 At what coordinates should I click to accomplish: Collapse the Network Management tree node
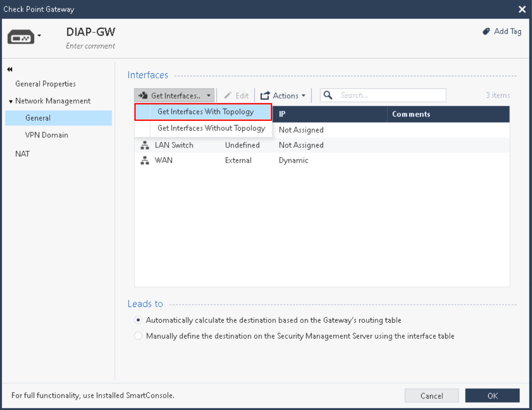pos(11,101)
